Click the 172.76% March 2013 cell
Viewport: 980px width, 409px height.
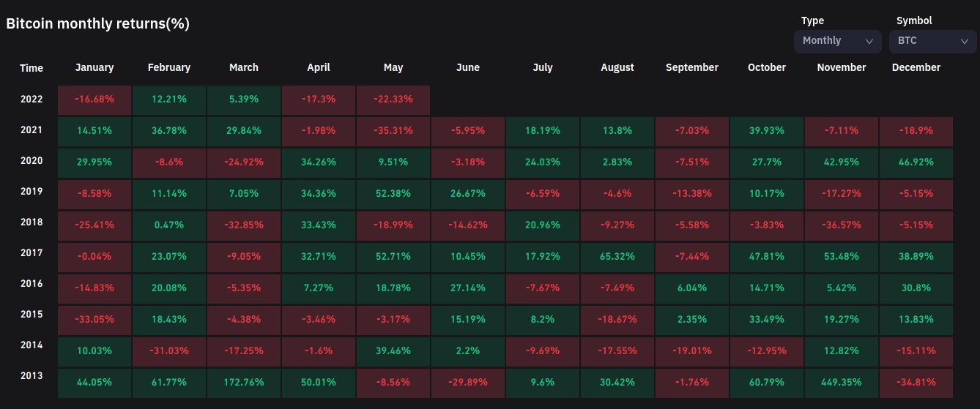click(244, 382)
